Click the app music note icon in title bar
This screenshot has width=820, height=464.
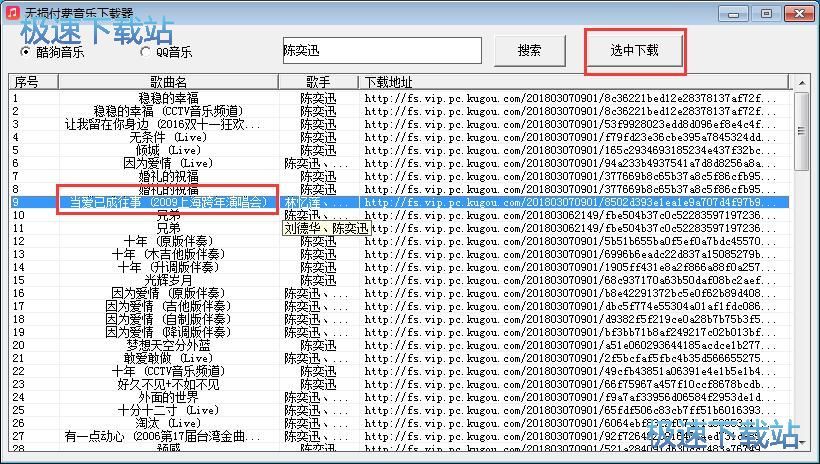coord(13,12)
